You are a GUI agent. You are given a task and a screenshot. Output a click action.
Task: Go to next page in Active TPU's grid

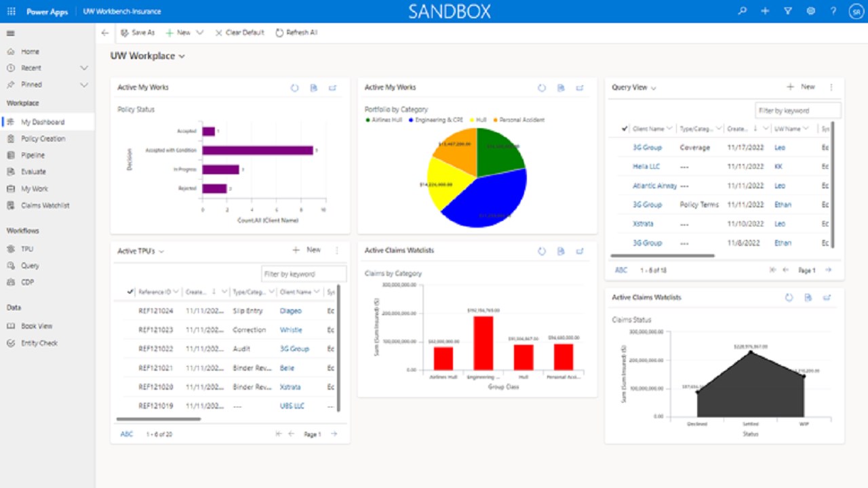(334, 434)
